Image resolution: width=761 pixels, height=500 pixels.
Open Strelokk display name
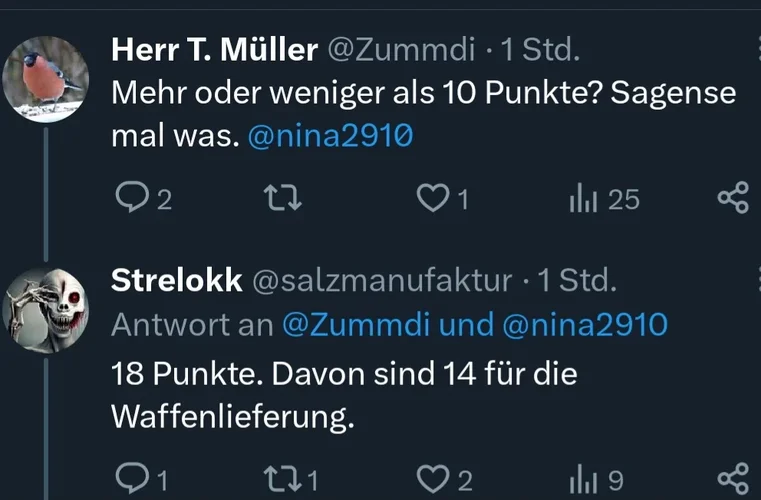(x=176, y=281)
